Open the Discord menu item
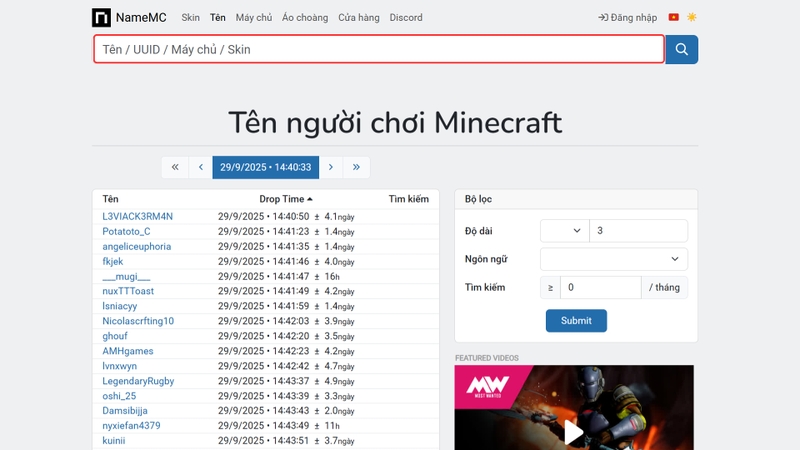The height and width of the screenshot is (450, 800). tap(406, 17)
